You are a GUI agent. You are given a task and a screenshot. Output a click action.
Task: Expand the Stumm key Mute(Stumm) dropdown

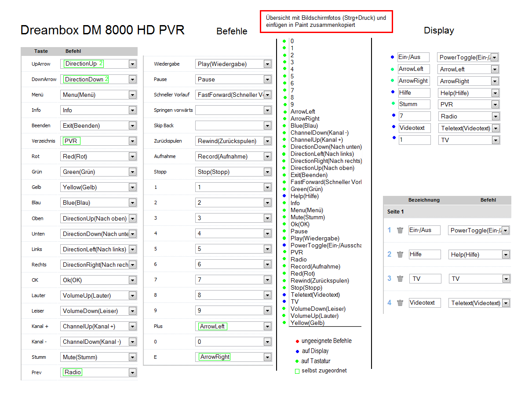[132, 357]
